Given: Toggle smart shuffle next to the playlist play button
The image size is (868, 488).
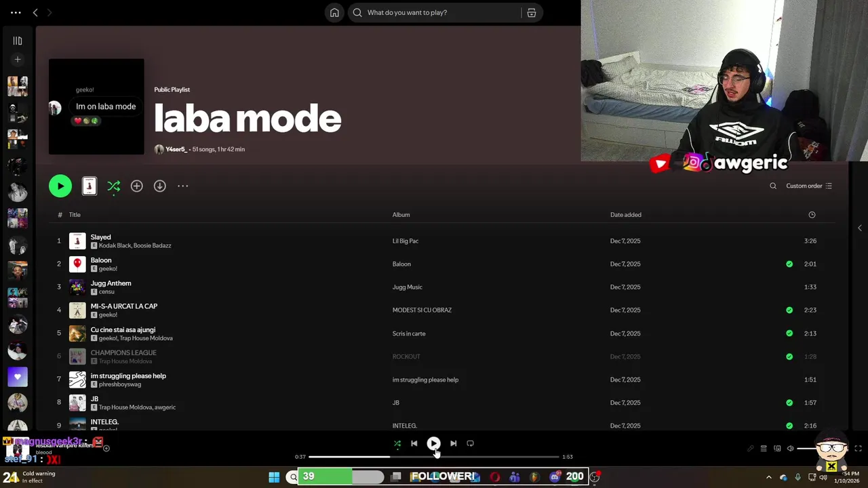Looking at the screenshot, I should [114, 186].
